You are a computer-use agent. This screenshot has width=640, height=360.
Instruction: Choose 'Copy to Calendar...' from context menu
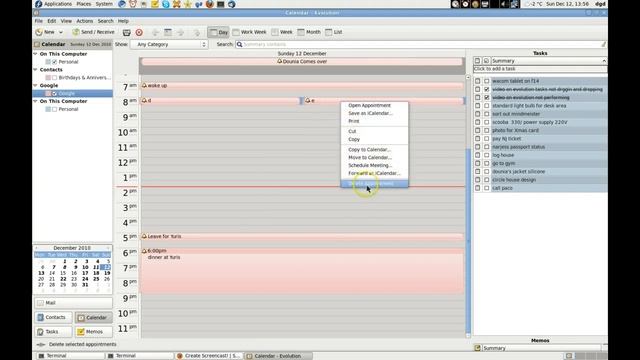(374, 149)
